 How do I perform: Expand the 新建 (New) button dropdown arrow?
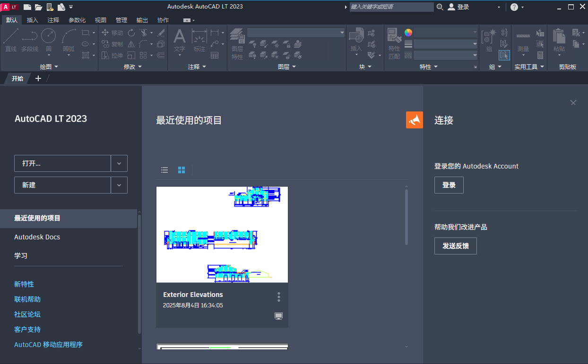[x=119, y=185]
